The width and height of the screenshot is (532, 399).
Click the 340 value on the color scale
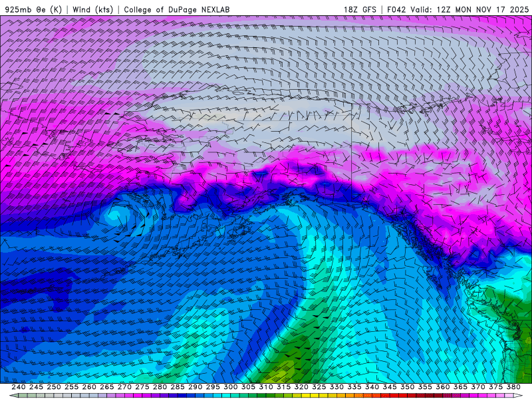pyautogui.click(x=372, y=387)
